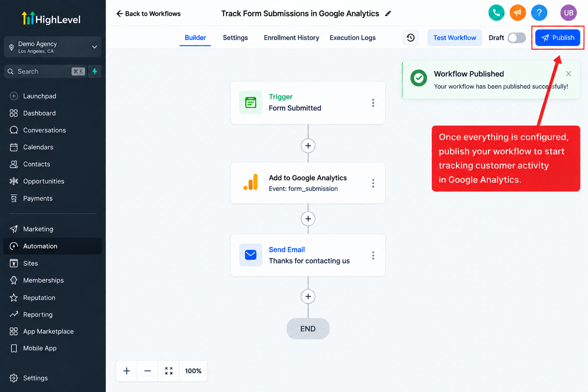Screen dimensions: 588x392
Task: Click the workflow title text
Action: coord(300,13)
